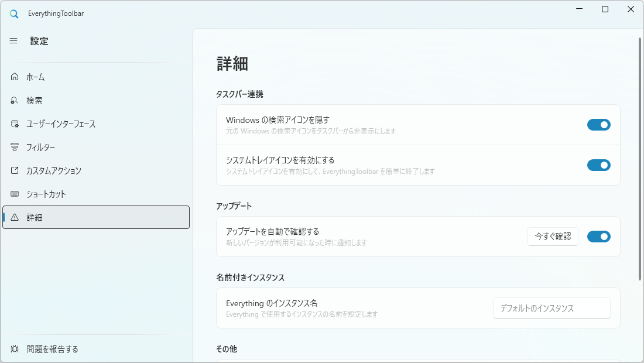Viewport: 644px width, 363px height.
Task: Click the vertical scrollbar on settings page
Action: [639, 159]
